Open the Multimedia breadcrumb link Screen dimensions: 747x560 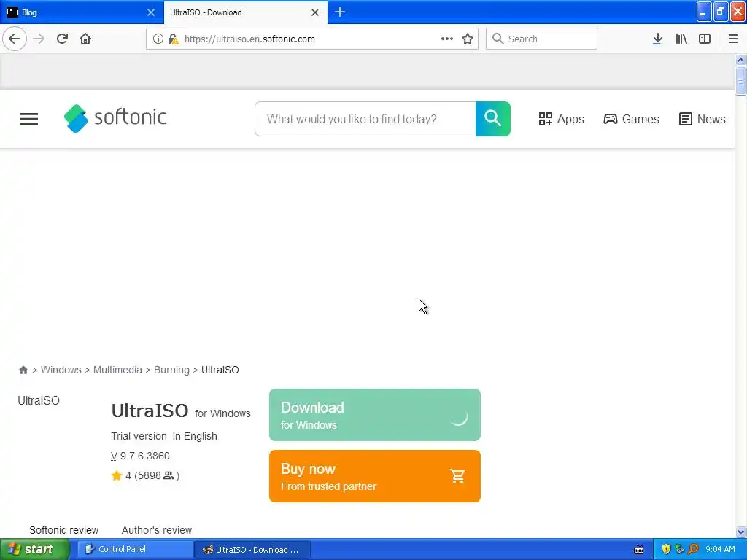[x=117, y=370]
